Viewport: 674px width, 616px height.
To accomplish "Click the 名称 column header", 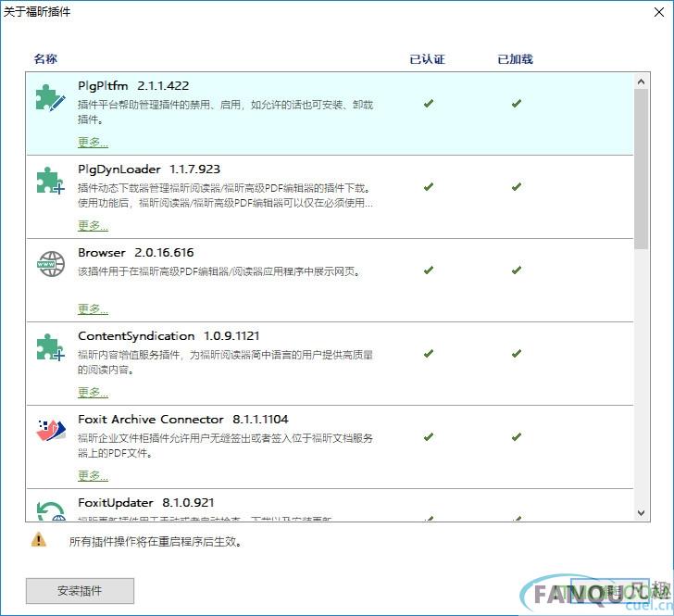I will point(45,59).
